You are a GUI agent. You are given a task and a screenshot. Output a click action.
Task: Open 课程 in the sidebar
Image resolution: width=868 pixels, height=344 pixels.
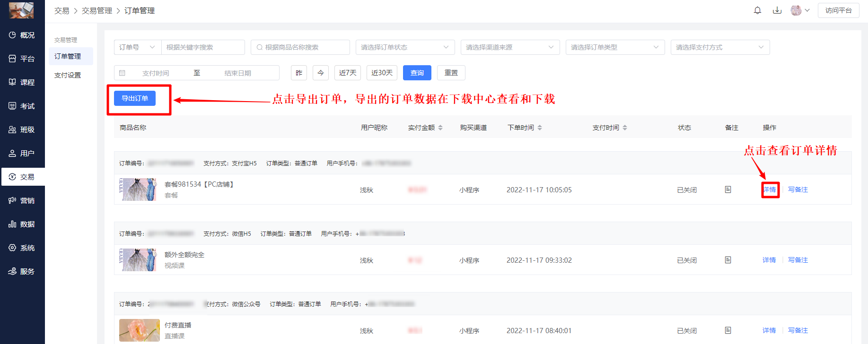[x=22, y=82]
